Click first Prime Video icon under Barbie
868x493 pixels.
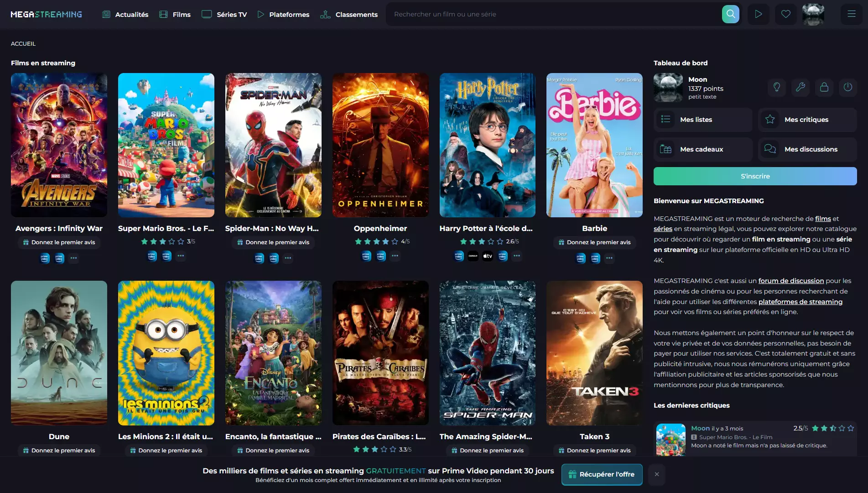(580, 258)
